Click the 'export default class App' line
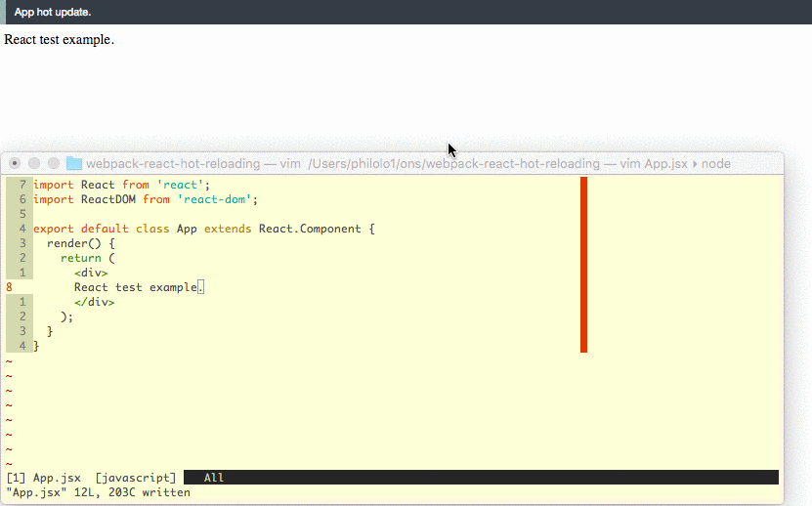812x506 pixels. click(x=204, y=229)
